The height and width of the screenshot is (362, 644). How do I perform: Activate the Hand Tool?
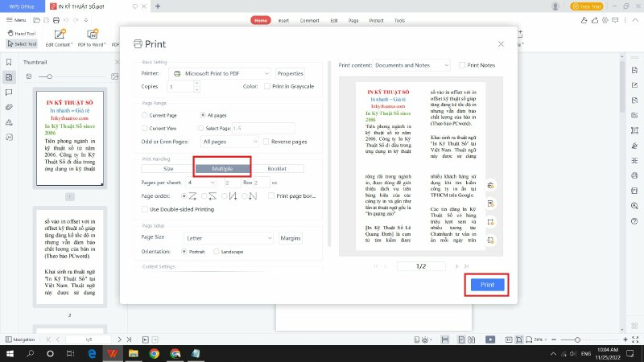(22, 33)
